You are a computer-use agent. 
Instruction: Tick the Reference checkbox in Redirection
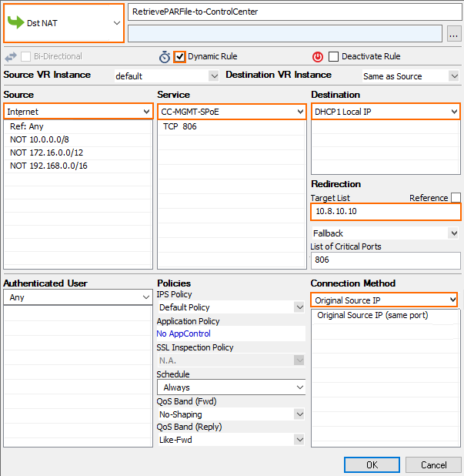[456, 198]
